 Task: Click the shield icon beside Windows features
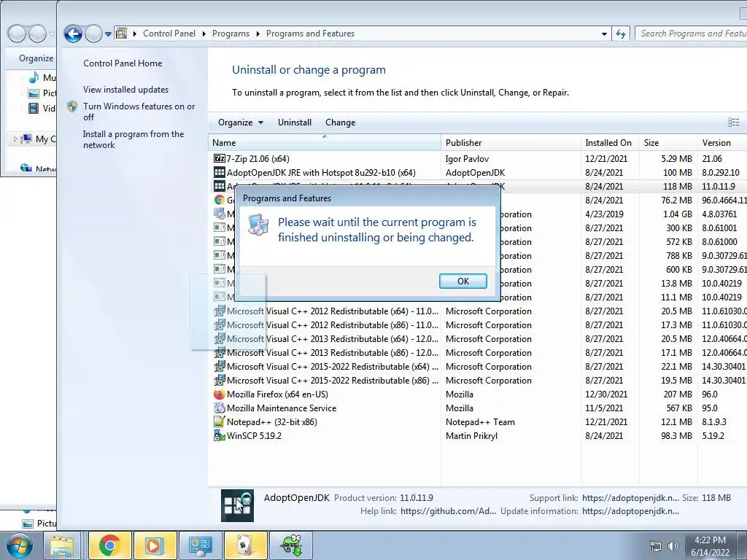point(72,106)
